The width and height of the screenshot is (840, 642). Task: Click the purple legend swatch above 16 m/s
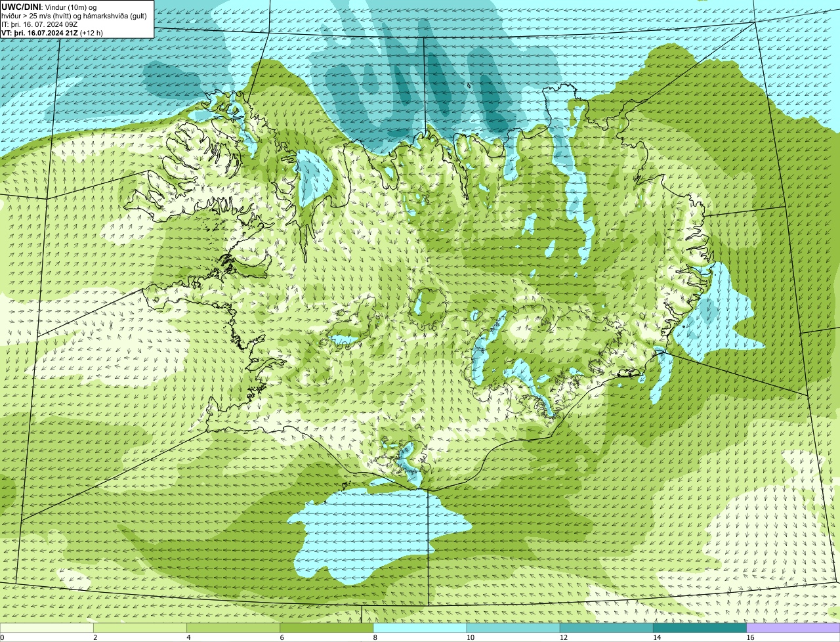point(793,628)
